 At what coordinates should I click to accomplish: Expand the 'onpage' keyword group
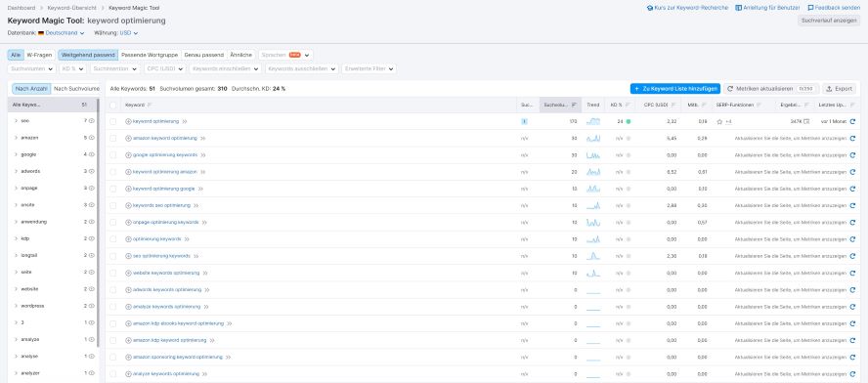(16, 189)
